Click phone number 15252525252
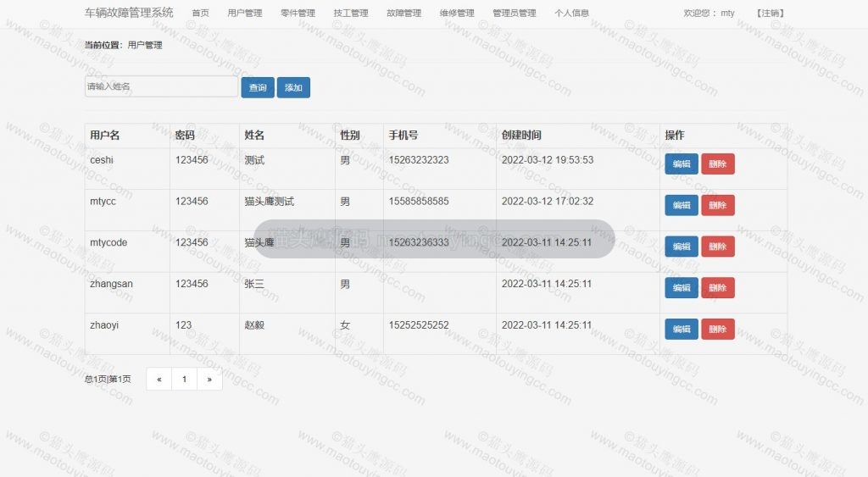The height and width of the screenshot is (477, 868). click(419, 325)
